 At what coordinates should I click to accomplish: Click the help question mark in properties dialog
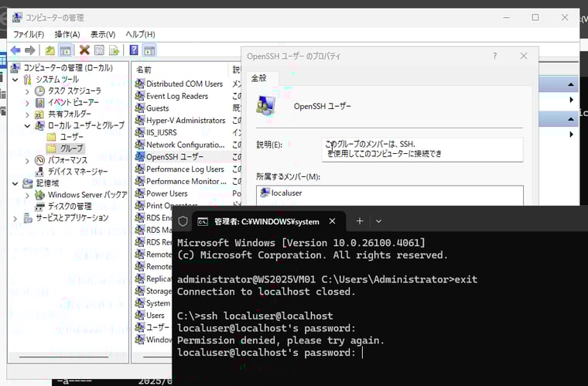click(x=495, y=56)
